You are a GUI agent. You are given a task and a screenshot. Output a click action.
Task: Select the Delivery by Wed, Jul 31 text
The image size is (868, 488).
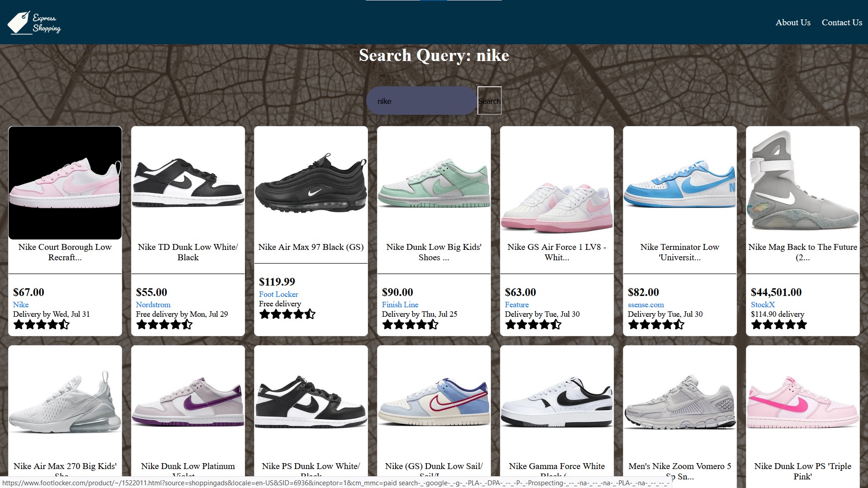[x=52, y=314]
